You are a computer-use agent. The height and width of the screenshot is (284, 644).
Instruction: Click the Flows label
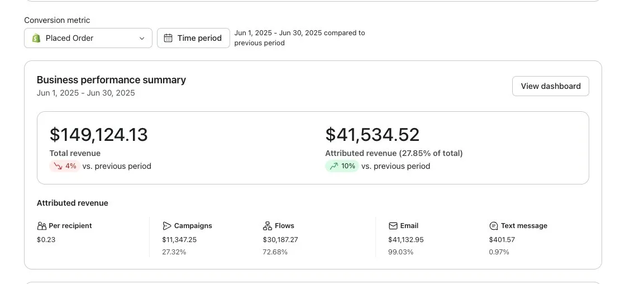pos(285,226)
